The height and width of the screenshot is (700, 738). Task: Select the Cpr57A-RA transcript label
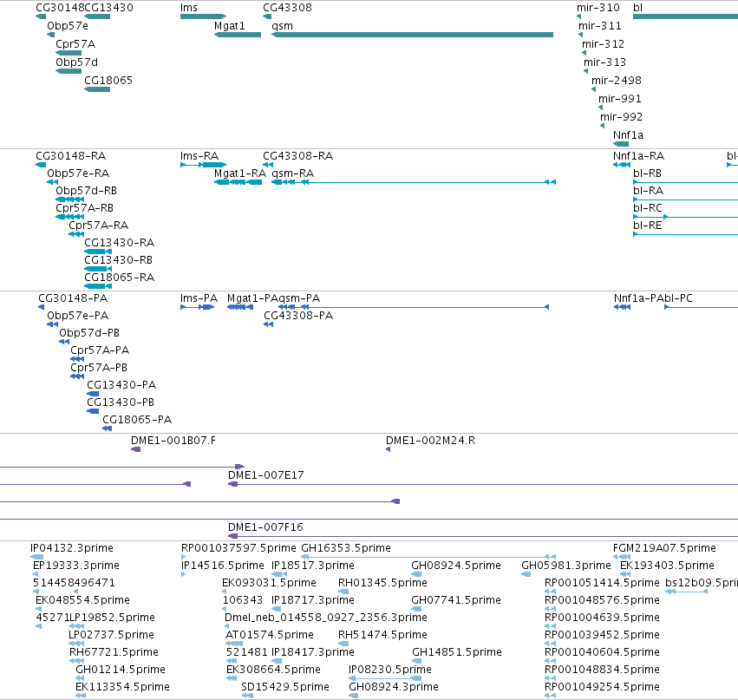pos(98,226)
